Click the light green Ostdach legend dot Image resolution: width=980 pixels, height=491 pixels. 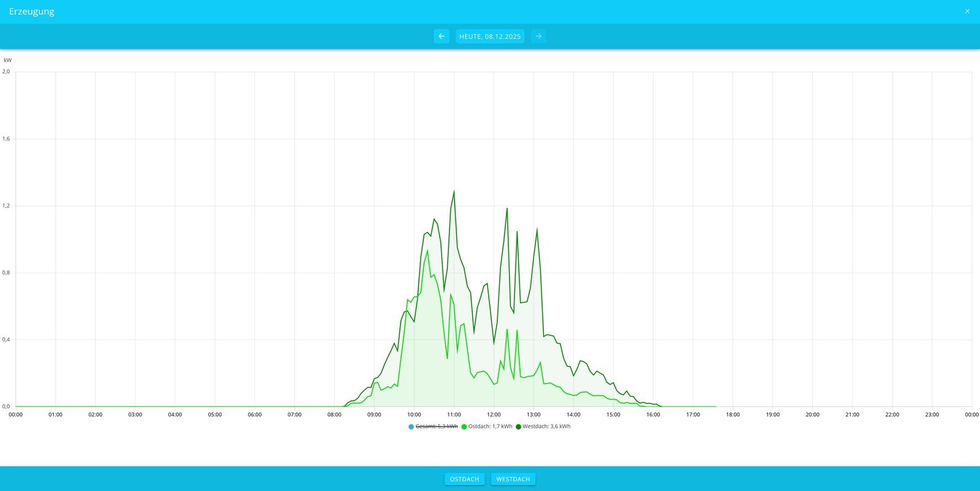[464, 427]
